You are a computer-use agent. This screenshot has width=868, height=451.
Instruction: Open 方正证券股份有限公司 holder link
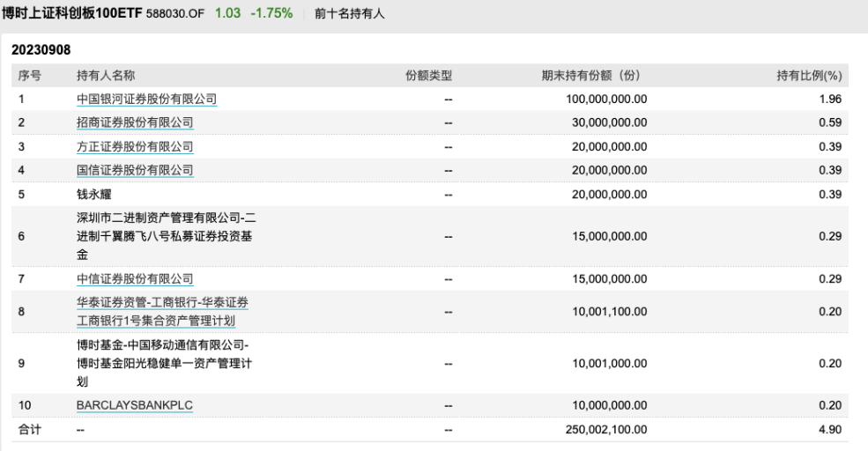135,146
